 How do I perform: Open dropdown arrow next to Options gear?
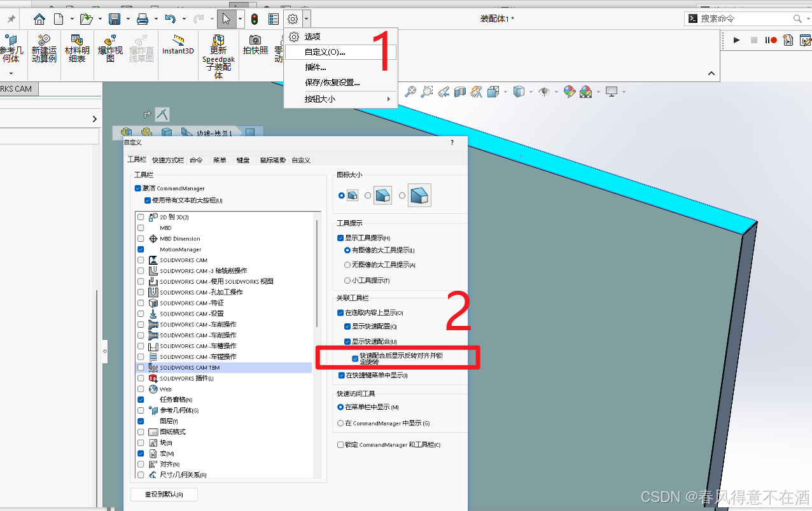(307, 19)
